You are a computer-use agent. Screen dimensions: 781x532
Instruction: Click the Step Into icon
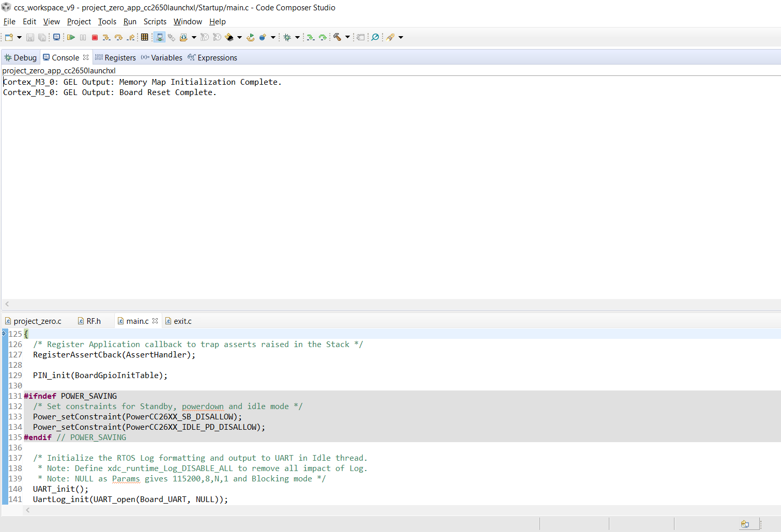[x=106, y=37]
